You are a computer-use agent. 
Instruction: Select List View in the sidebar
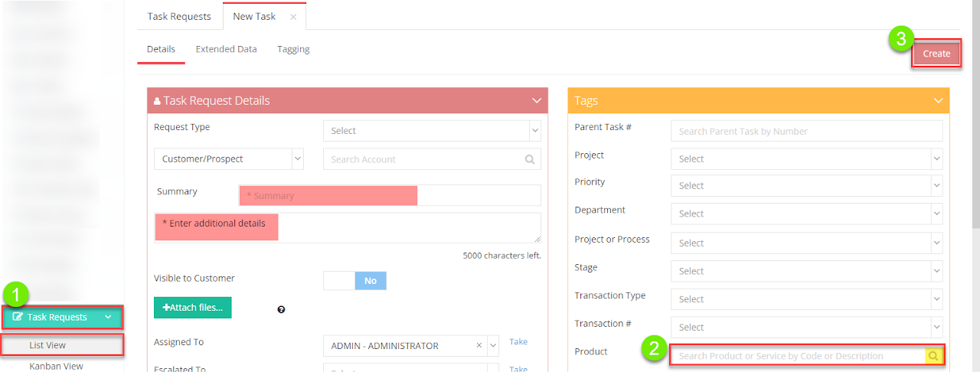(x=47, y=345)
